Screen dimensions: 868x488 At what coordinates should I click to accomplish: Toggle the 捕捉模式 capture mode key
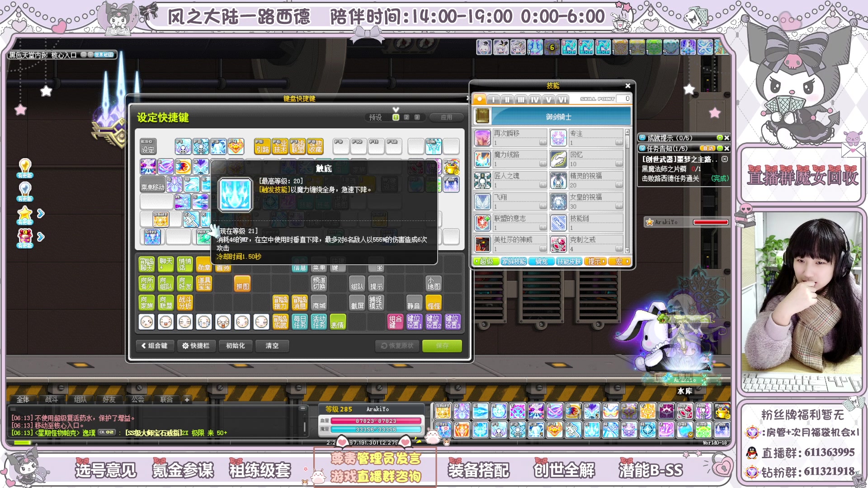[376, 303]
